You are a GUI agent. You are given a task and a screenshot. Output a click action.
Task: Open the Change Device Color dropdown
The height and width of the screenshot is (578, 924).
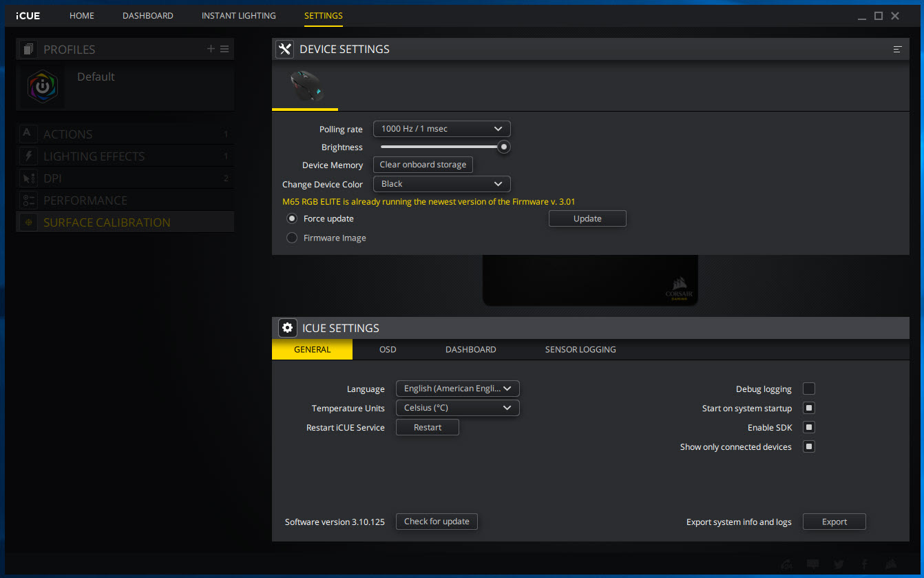tap(441, 184)
